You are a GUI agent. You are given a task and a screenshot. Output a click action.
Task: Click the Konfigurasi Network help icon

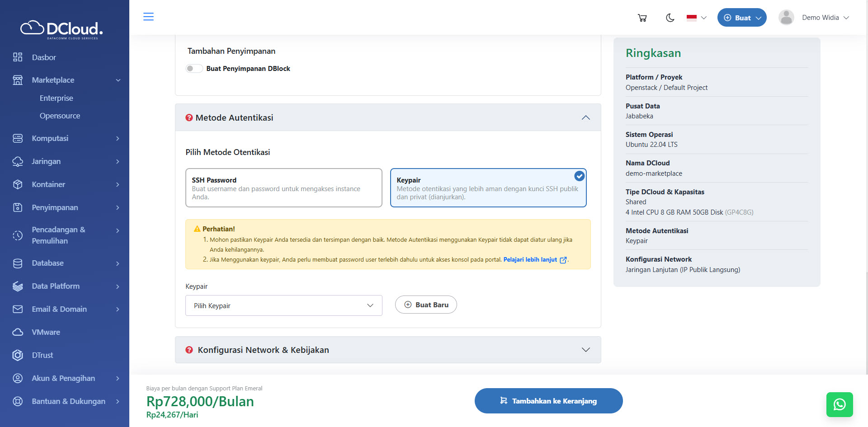click(189, 350)
